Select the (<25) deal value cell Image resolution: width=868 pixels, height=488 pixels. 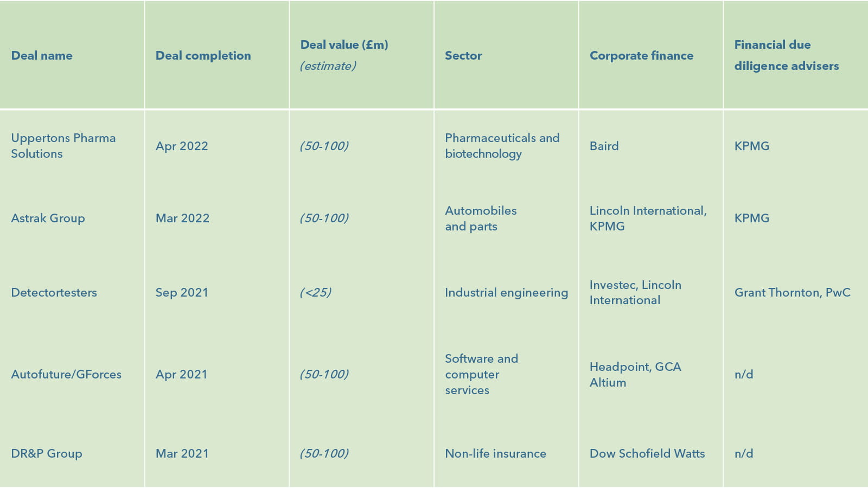(316, 293)
